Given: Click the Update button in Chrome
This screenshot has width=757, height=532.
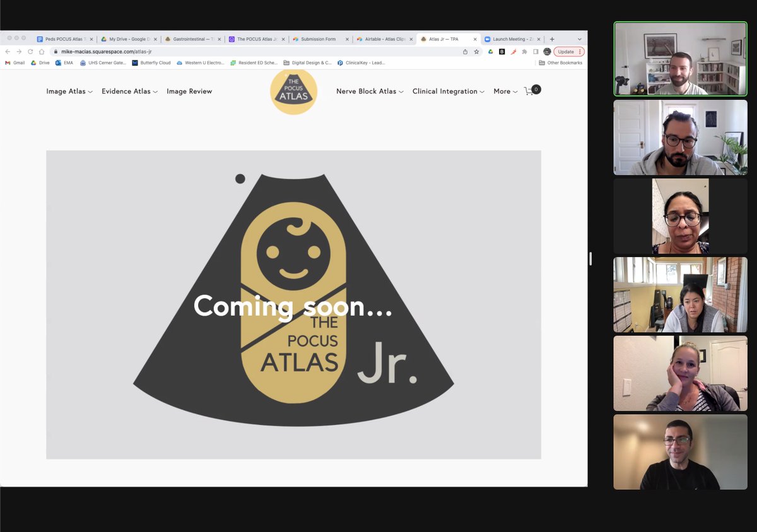Looking at the screenshot, I should pos(569,52).
